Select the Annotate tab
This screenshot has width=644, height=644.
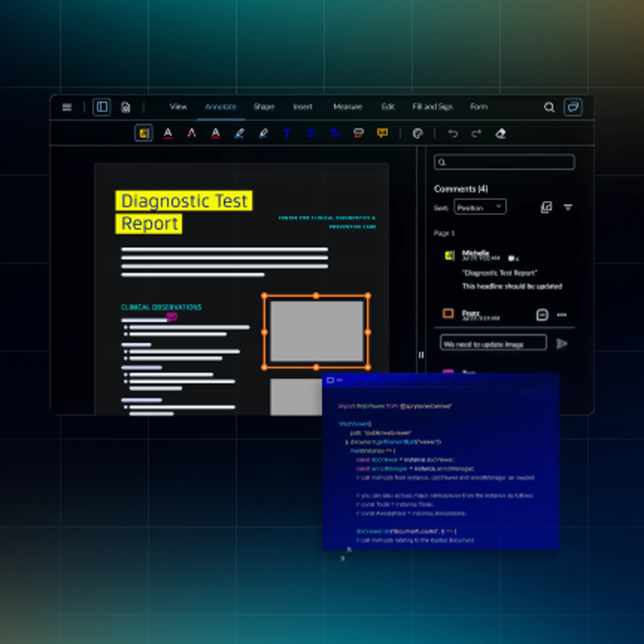[221, 107]
